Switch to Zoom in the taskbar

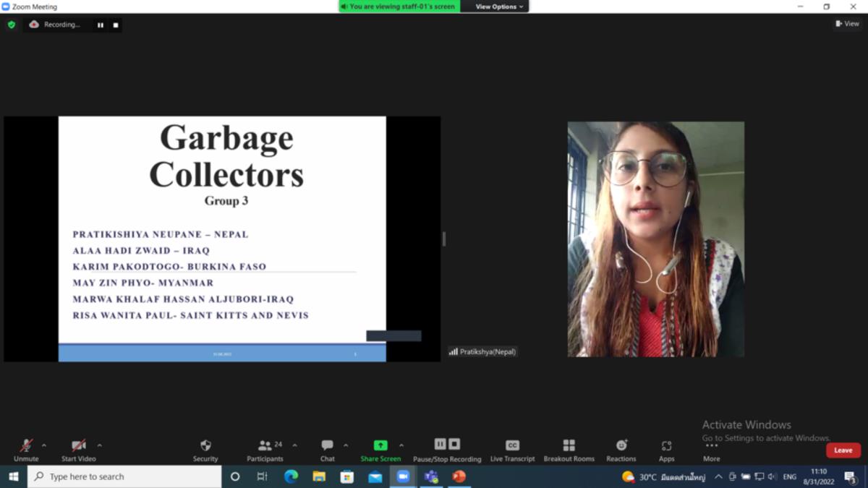(x=403, y=476)
